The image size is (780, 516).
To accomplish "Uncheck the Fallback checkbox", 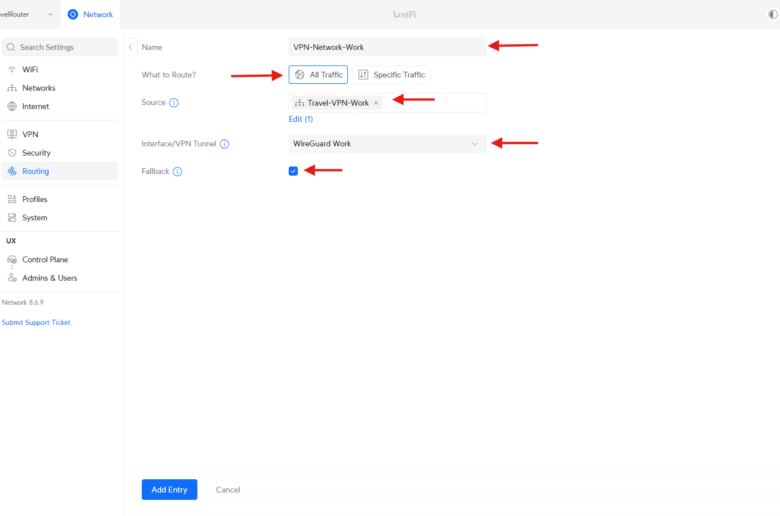I will 293,171.
